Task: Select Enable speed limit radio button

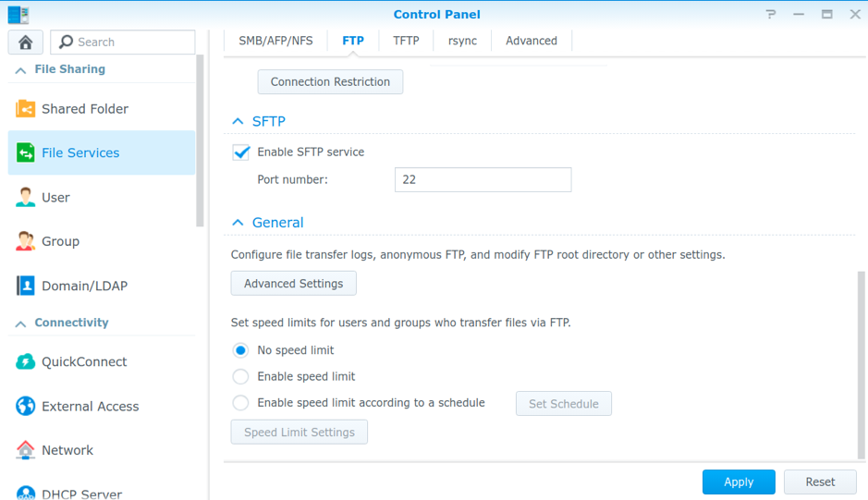Action: click(x=240, y=377)
